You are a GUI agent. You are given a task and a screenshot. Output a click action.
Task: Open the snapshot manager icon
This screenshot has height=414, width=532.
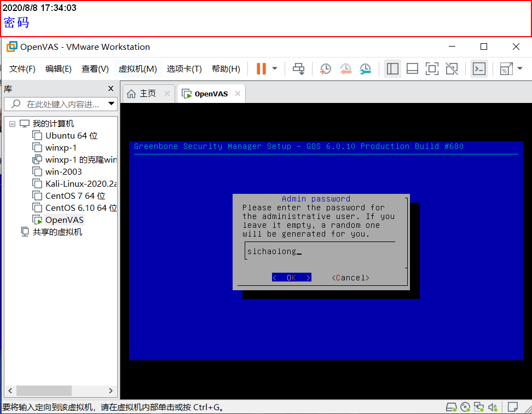coord(366,68)
